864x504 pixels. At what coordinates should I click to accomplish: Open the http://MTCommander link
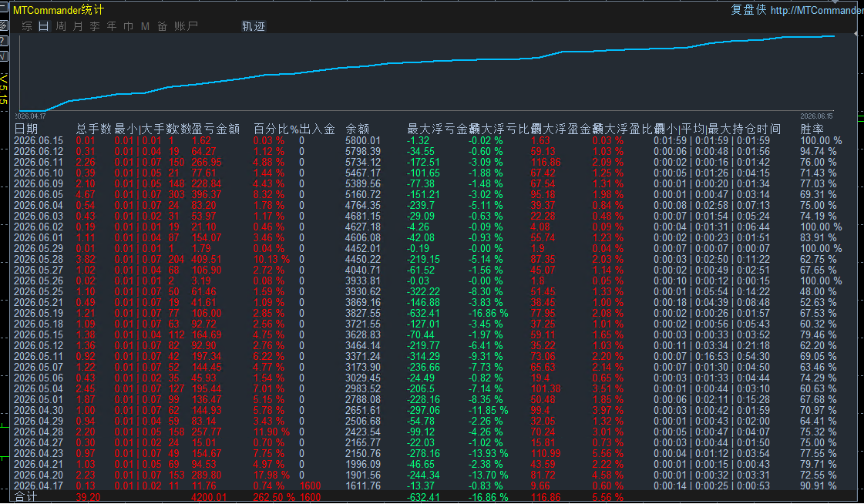click(x=817, y=10)
